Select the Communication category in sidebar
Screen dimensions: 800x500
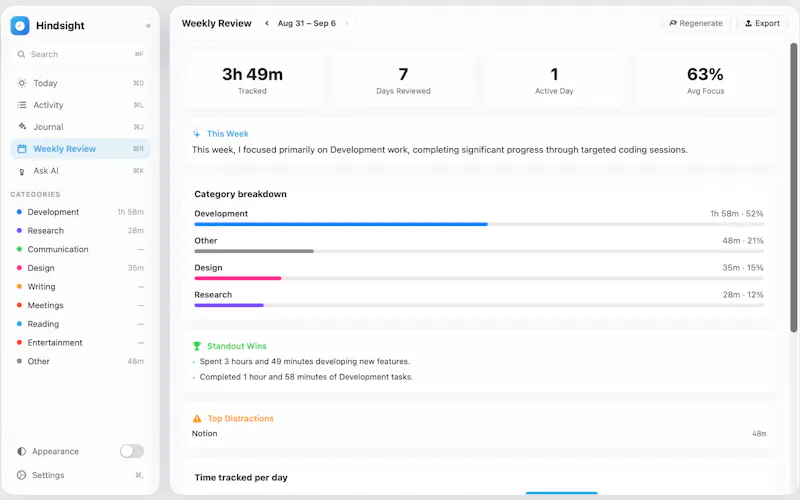80,249
